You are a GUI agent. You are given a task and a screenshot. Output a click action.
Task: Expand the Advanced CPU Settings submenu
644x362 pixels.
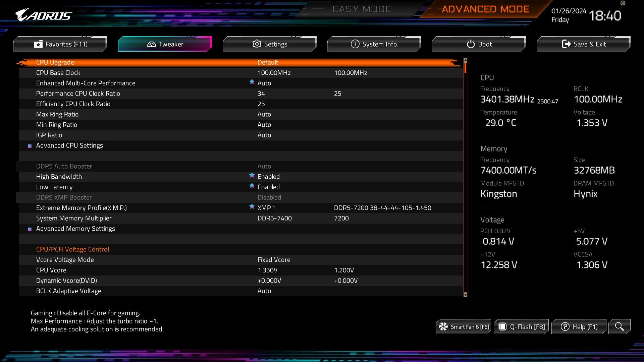69,145
